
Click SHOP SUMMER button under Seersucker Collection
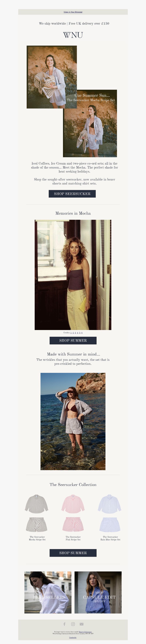coord(73,553)
